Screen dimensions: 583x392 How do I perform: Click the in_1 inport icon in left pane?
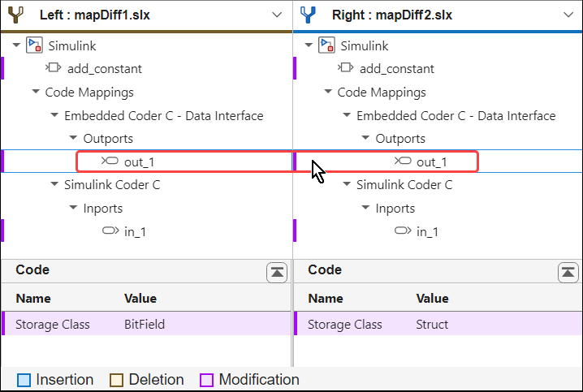click(x=110, y=231)
